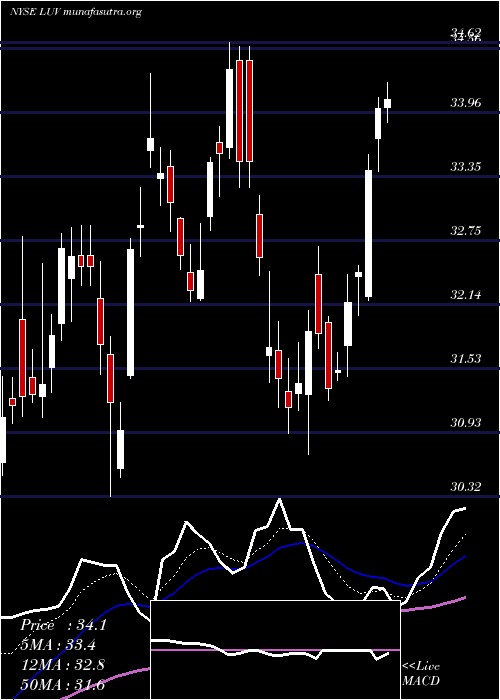Click the Price : 34.1 readout
Viewport: 500px width, 700px height.
[63, 625]
